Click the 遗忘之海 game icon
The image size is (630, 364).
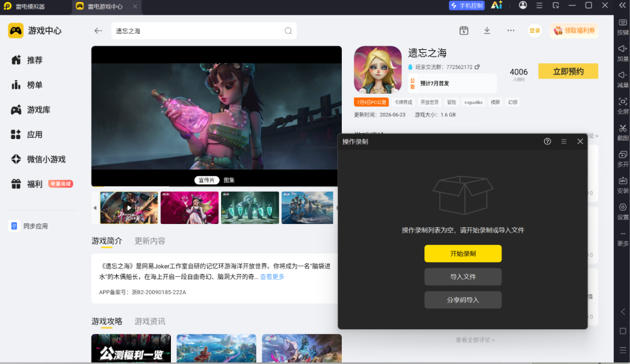coord(378,70)
